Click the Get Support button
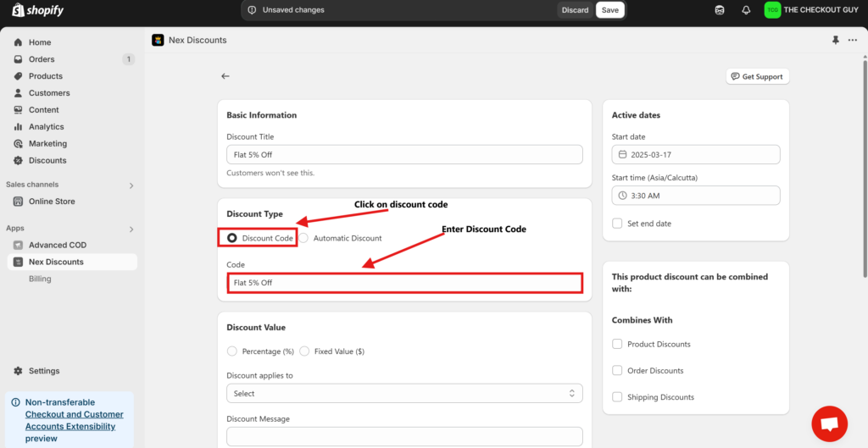This screenshot has height=448, width=868. click(757, 76)
